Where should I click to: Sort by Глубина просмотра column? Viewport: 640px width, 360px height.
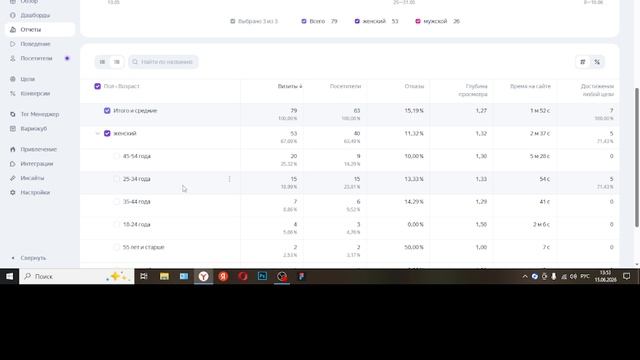tap(473, 90)
